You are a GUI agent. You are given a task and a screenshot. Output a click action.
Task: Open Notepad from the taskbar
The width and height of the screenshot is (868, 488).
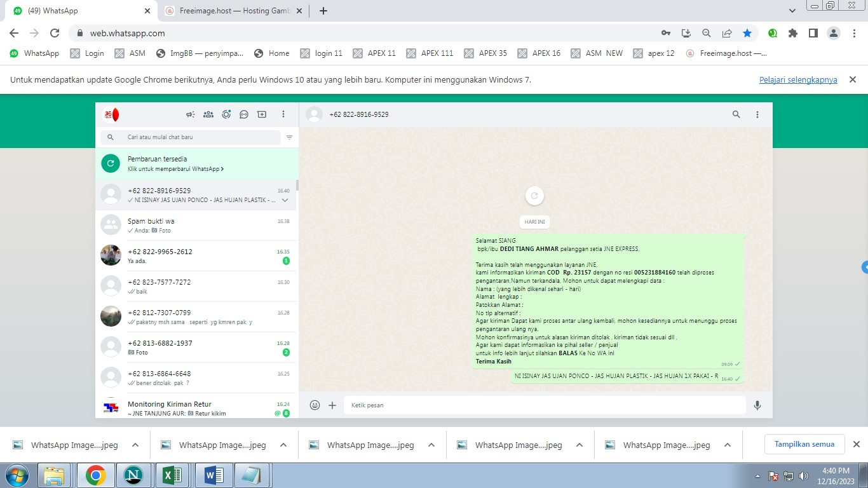point(250,475)
